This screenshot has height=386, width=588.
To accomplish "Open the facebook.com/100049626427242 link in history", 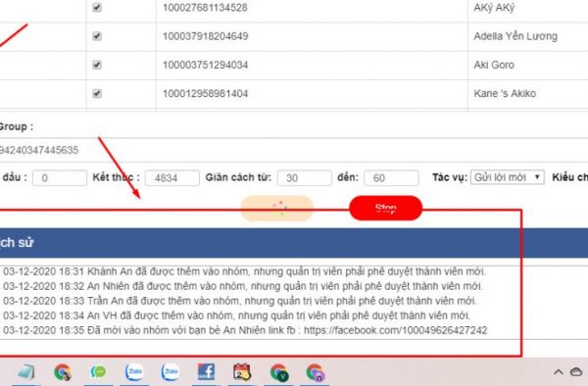I will pos(395,330).
